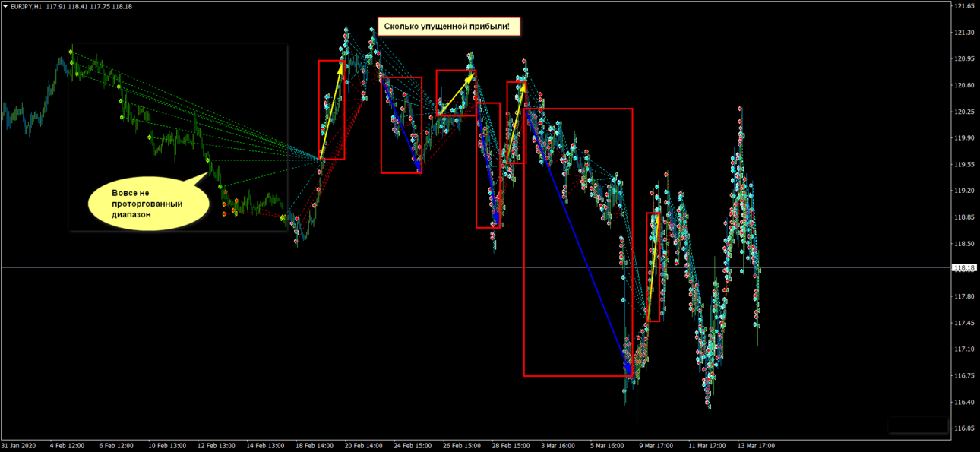Click the 116.40 price scale label
Image resolution: width=980 pixels, height=452 pixels.
click(964, 402)
